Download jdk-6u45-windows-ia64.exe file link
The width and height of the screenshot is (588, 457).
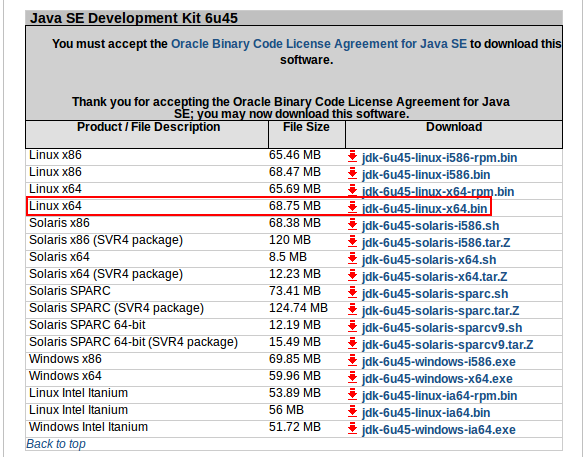click(x=439, y=430)
